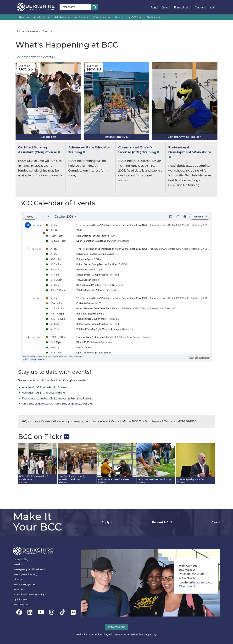Screen dimensions: 233x644
Task: Go to next period in calendar
Action: pos(48,216)
